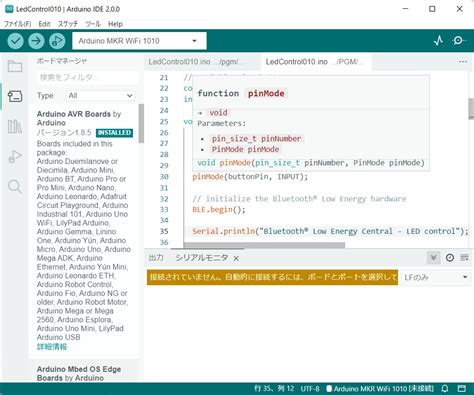Click Arduino MKR WiFi 1010 status bar entry
474x395 pixels.
tap(380, 389)
